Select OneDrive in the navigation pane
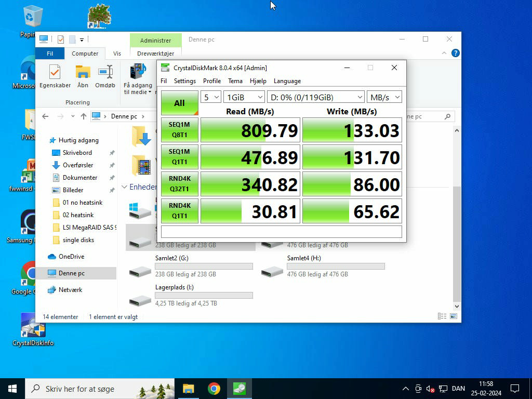 71,257
